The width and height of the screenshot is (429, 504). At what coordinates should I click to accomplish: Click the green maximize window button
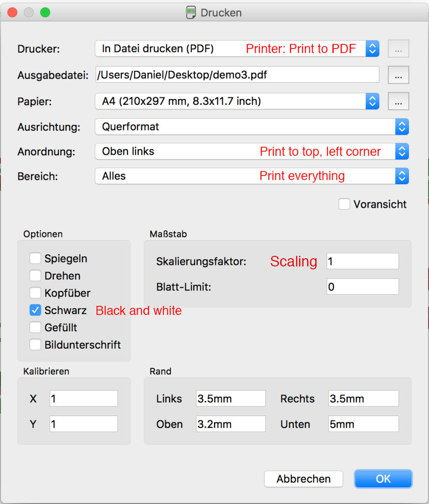click(45, 13)
